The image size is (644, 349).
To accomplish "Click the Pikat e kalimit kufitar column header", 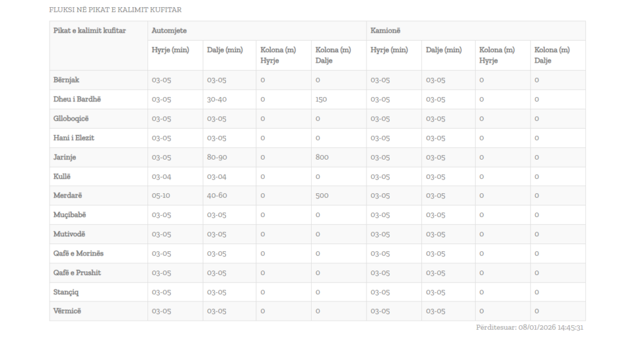I will (90, 31).
